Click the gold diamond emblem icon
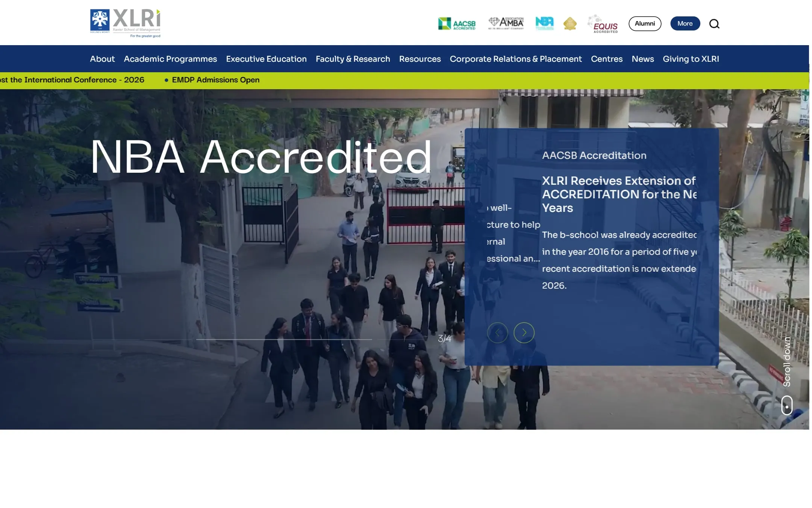This screenshot has width=812, height=508. pos(570,24)
